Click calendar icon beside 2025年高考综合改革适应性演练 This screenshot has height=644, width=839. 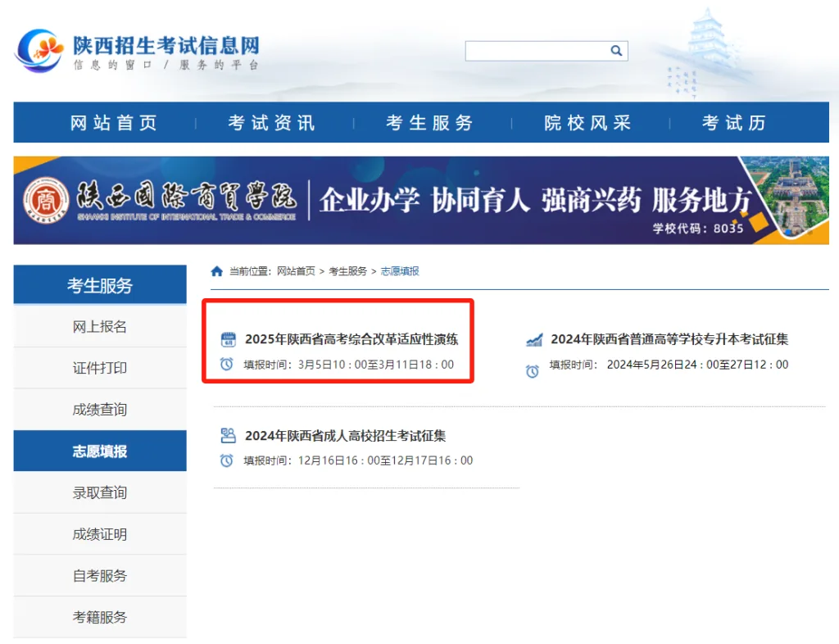click(x=229, y=340)
